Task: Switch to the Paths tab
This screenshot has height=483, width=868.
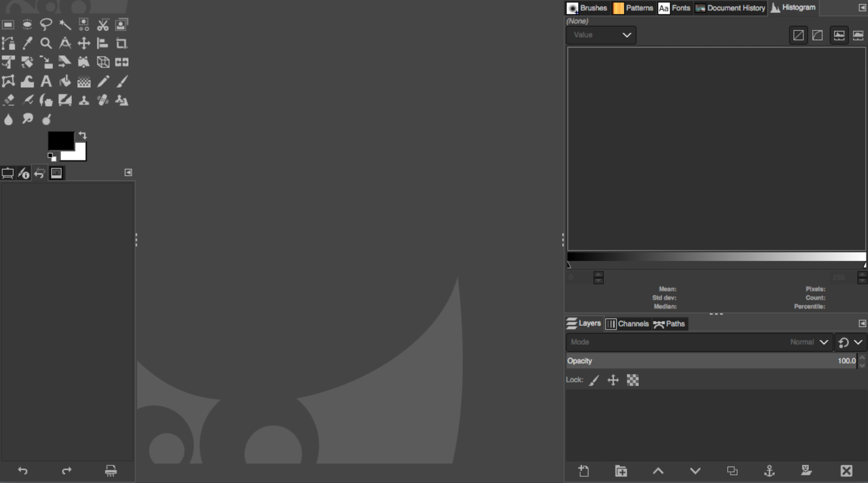Action: [x=669, y=324]
